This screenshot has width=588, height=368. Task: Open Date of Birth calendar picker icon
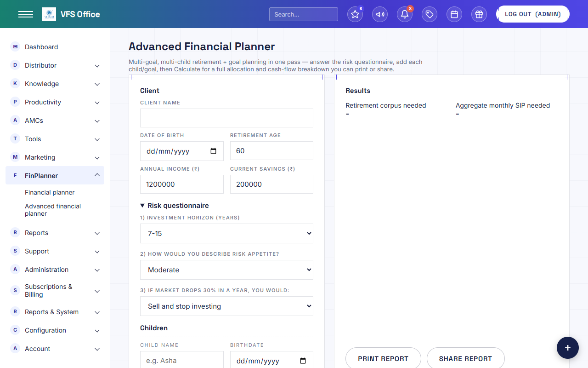213,151
